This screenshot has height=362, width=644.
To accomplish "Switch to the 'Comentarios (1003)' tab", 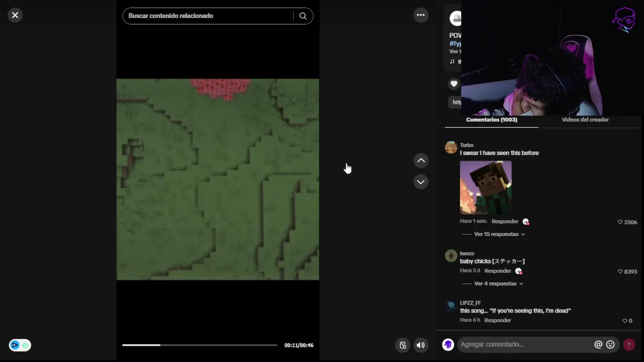I will 492,120.
